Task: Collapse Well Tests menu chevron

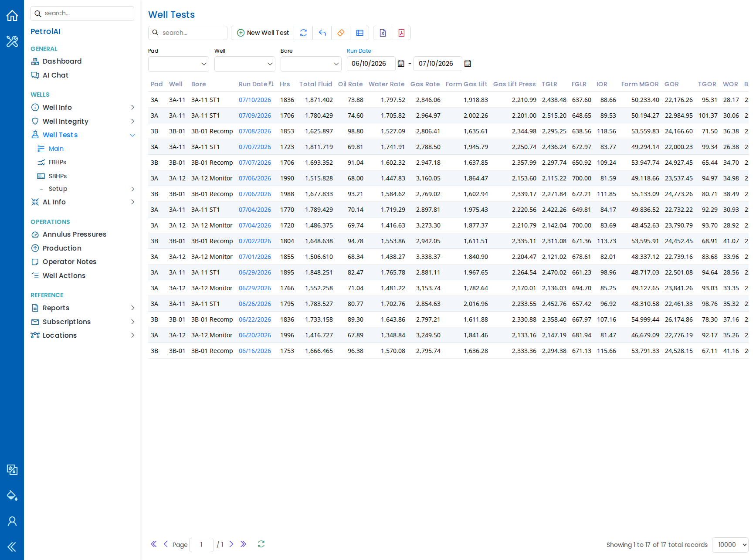Action: [x=132, y=135]
